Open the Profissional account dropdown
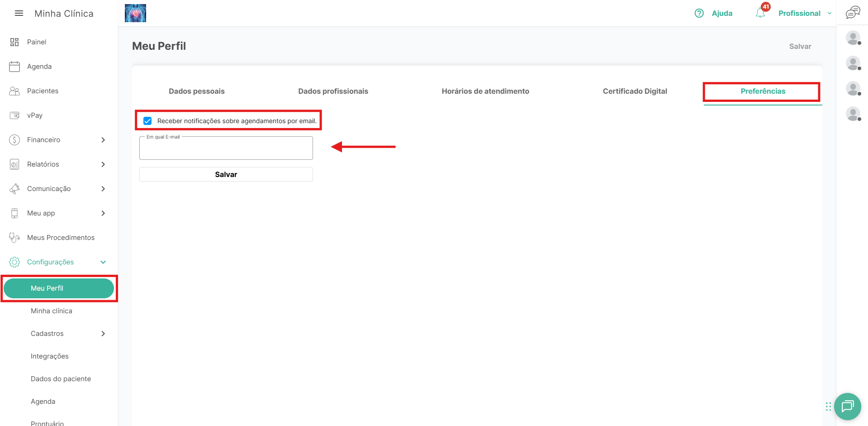 [x=804, y=14]
